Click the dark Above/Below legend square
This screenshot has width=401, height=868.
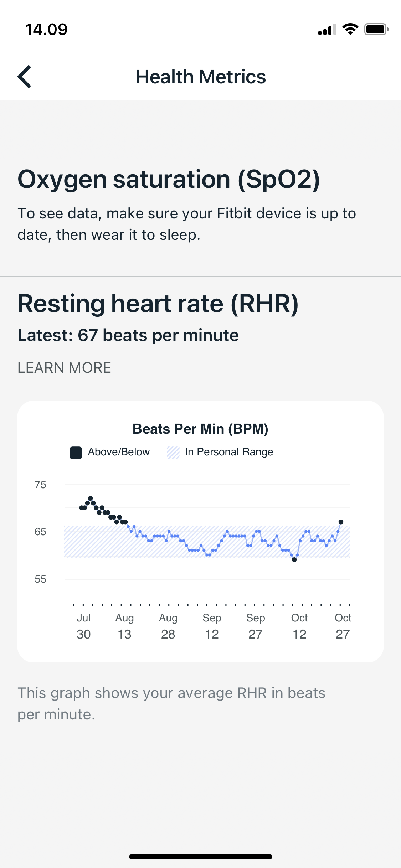tap(76, 453)
